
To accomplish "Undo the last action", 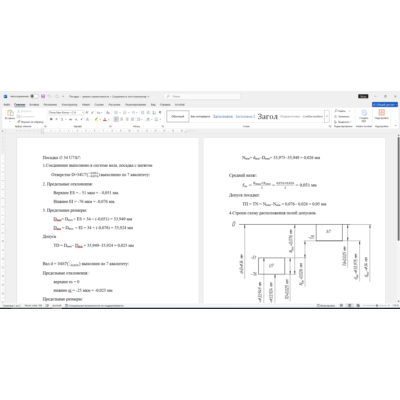I will [x=49, y=96].
